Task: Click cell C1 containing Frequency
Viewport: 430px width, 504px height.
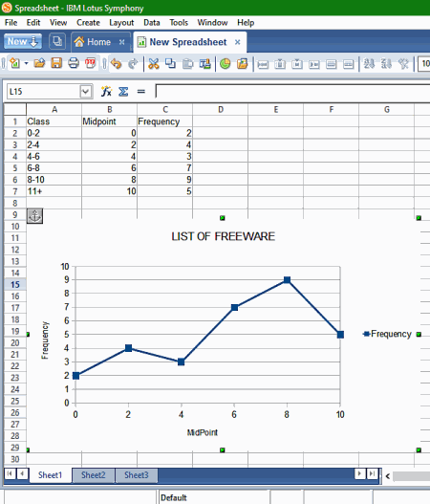Action: pyautogui.click(x=164, y=121)
